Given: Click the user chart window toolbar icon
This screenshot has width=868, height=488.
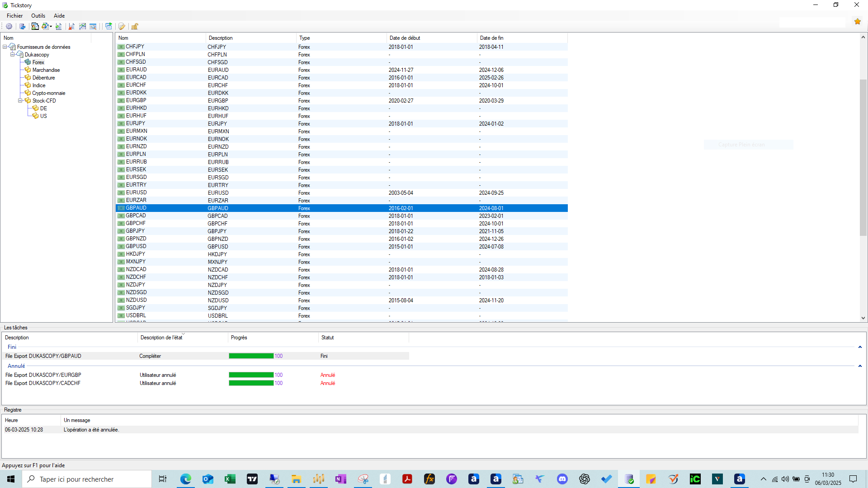Looking at the screenshot, I should (x=35, y=27).
